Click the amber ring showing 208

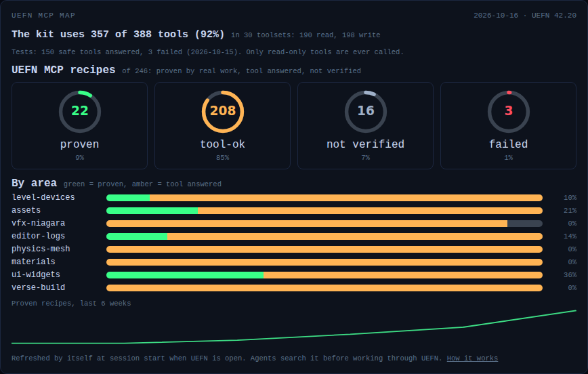click(x=223, y=111)
